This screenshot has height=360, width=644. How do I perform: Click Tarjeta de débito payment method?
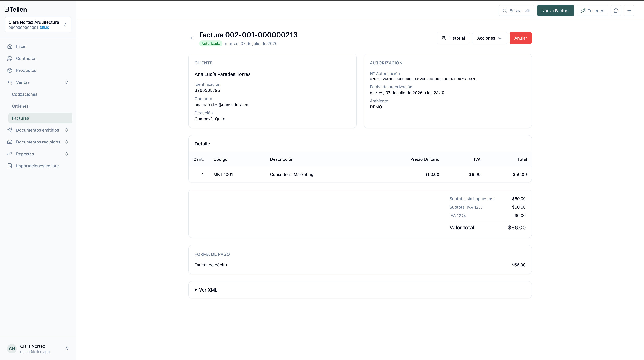pyautogui.click(x=211, y=265)
